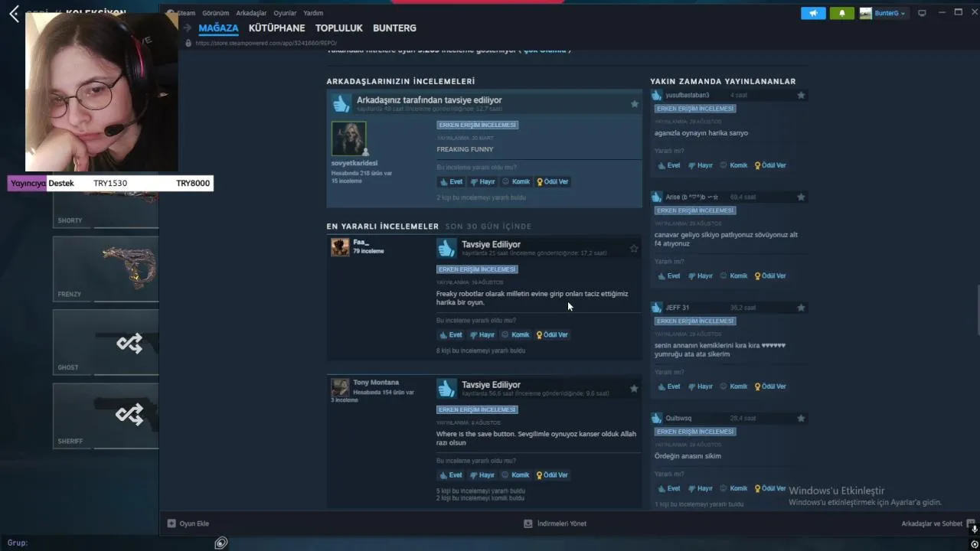Click thumbs-up icon on Faa_'s Tavsiye Ediliyor
The height and width of the screenshot is (551, 980).
(x=446, y=248)
